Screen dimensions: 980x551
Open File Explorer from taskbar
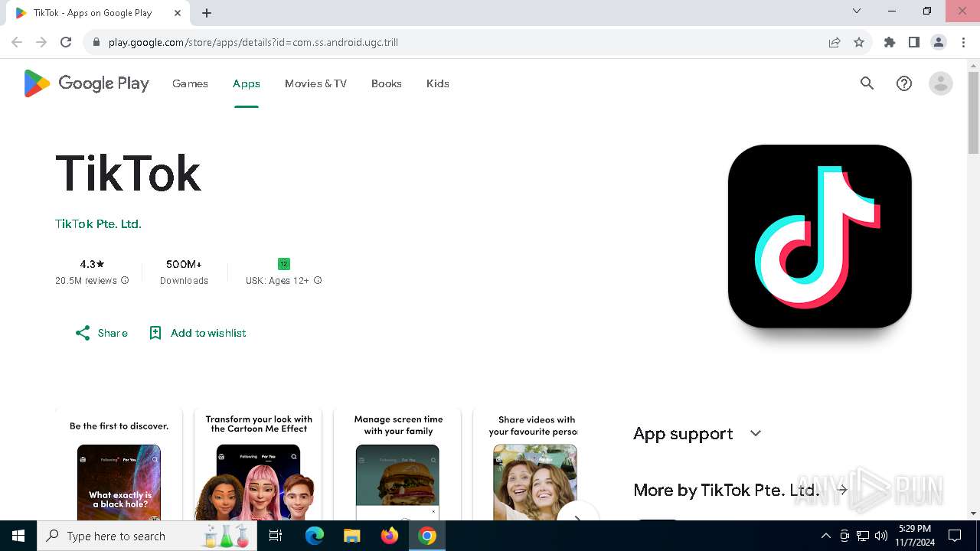click(352, 536)
